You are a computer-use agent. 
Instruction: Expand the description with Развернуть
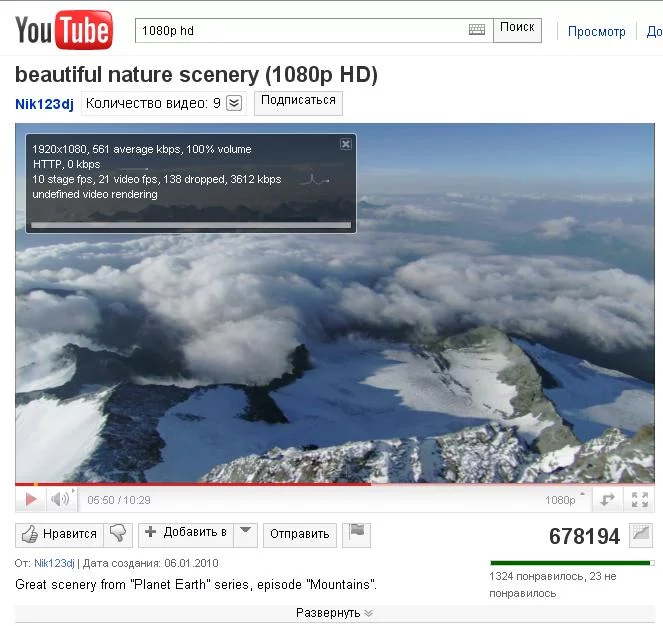tap(334, 613)
